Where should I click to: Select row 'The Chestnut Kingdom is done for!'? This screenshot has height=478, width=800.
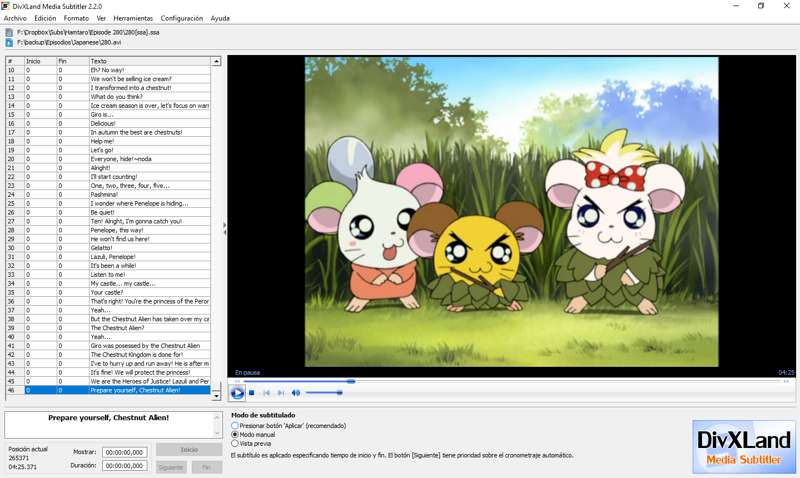click(108, 355)
